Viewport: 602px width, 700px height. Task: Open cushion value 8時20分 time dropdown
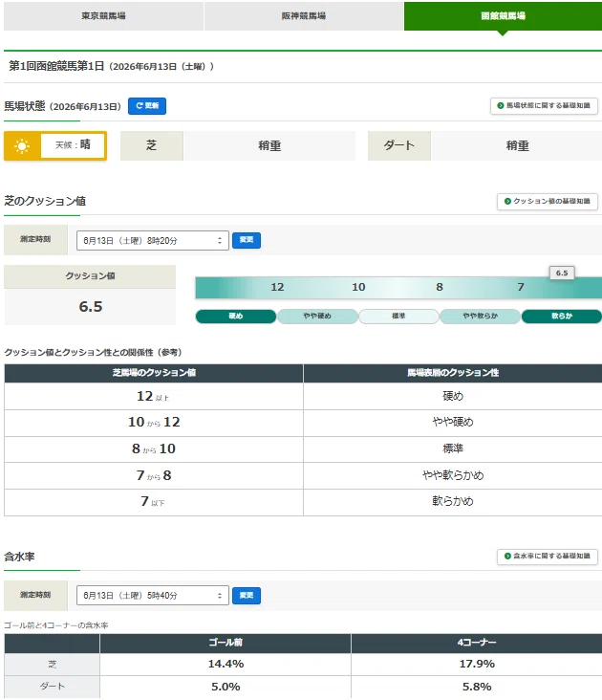tap(153, 241)
